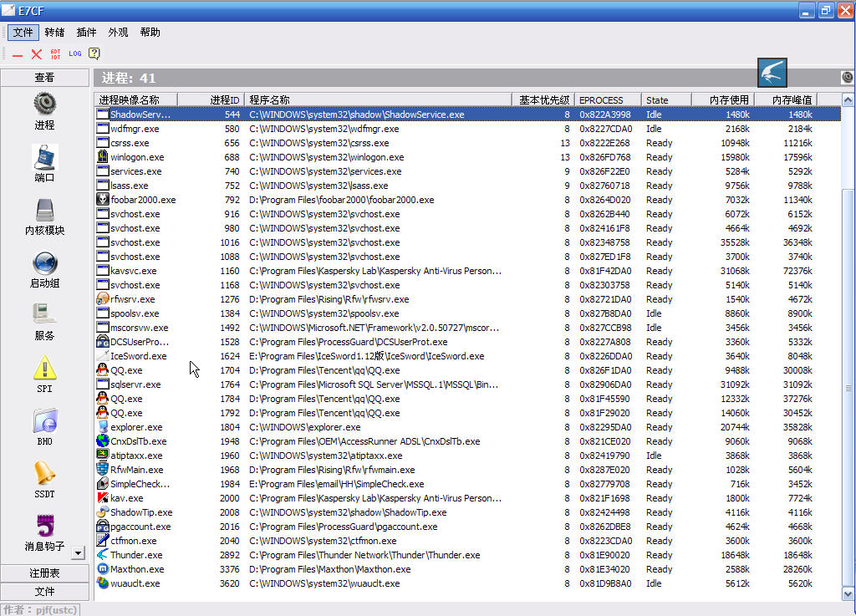Open the 插件 menu

[86, 33]
